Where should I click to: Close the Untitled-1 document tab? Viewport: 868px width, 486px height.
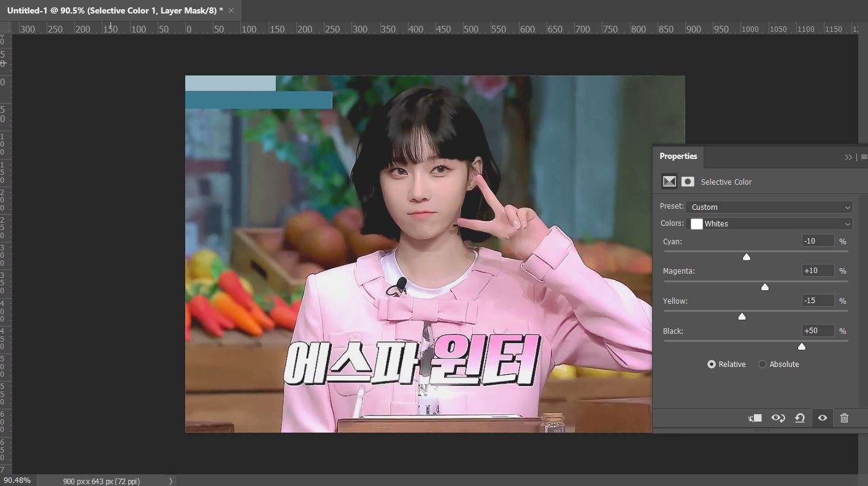pos(231,10)
